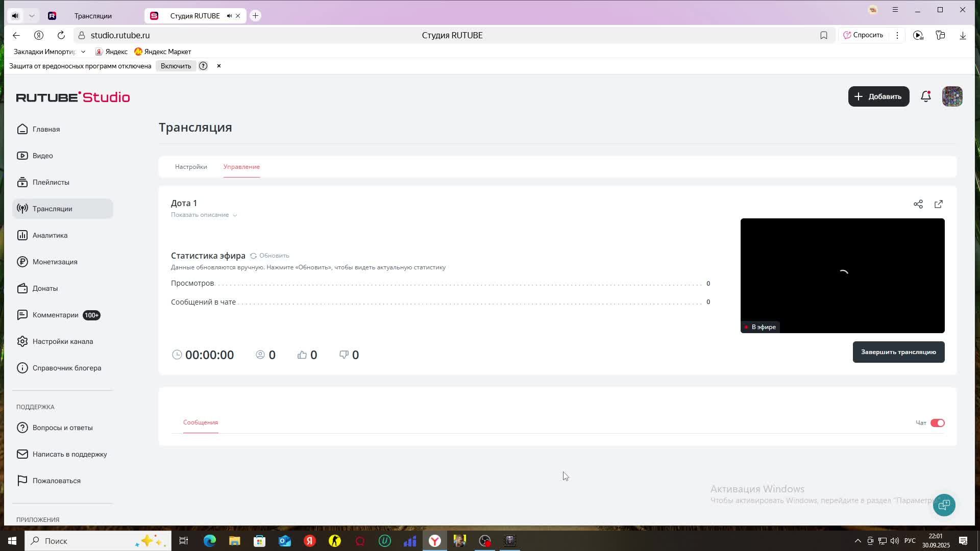Open Analytics in the sidebar
The width and height of the screenshot is (980, 551).
(50, 235)
